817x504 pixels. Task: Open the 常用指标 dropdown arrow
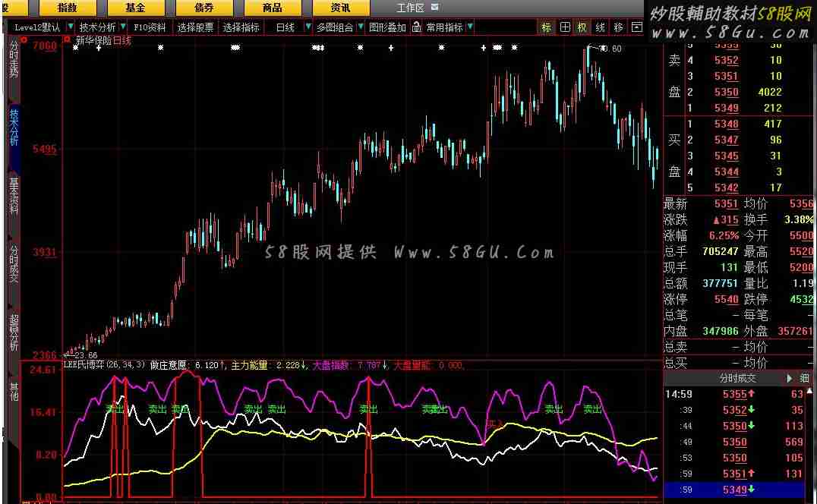tap(471, 27)
